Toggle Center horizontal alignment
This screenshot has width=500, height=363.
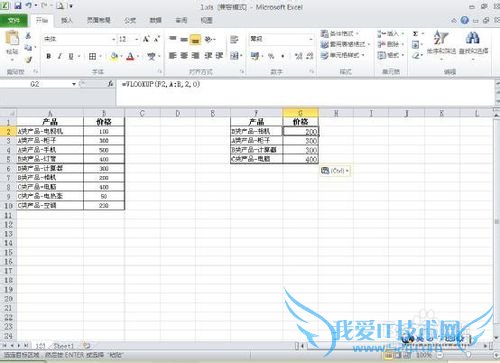pos(184,56)
